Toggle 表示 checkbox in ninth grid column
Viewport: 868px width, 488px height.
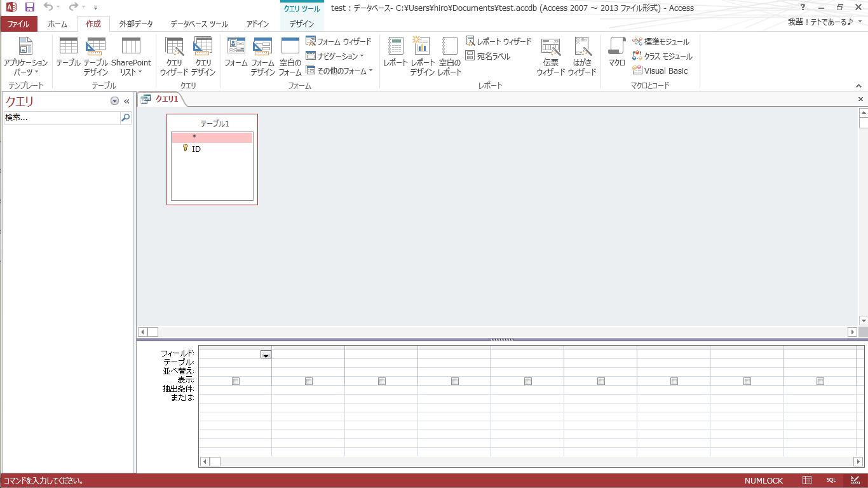[x=820, y=381]
